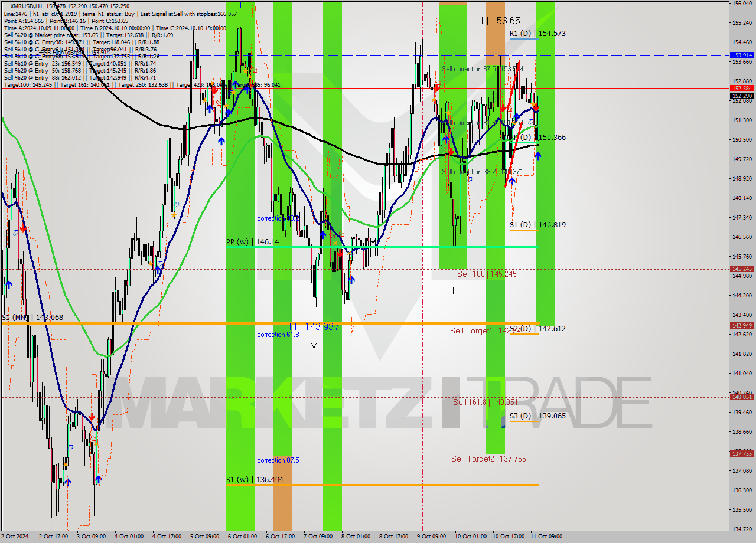Image resolution: width=756 pixels, height=543 pixels.
Task: Click the 10 Oct 17:00 time axis label
Action: point(509,537)
